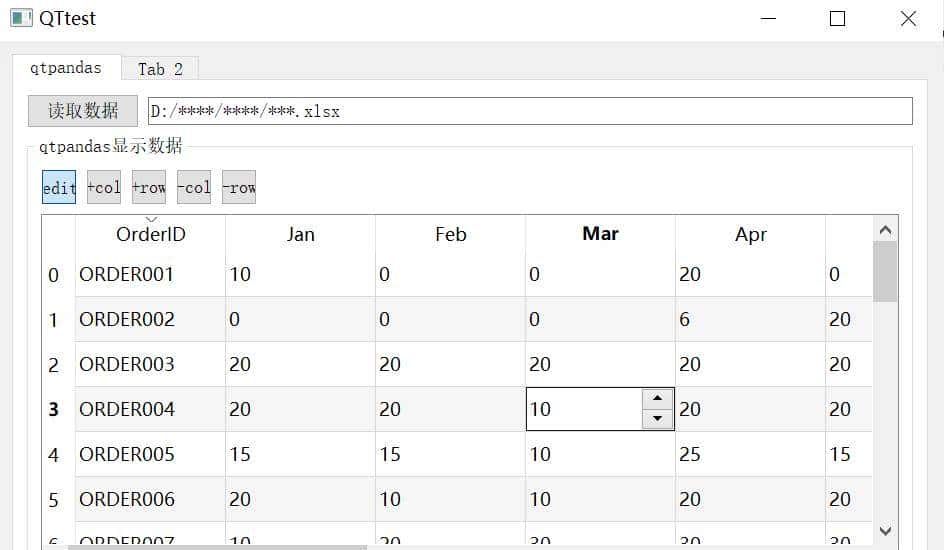
Task: Click the vertical scrollbar handle
Action: pos(885,271)
